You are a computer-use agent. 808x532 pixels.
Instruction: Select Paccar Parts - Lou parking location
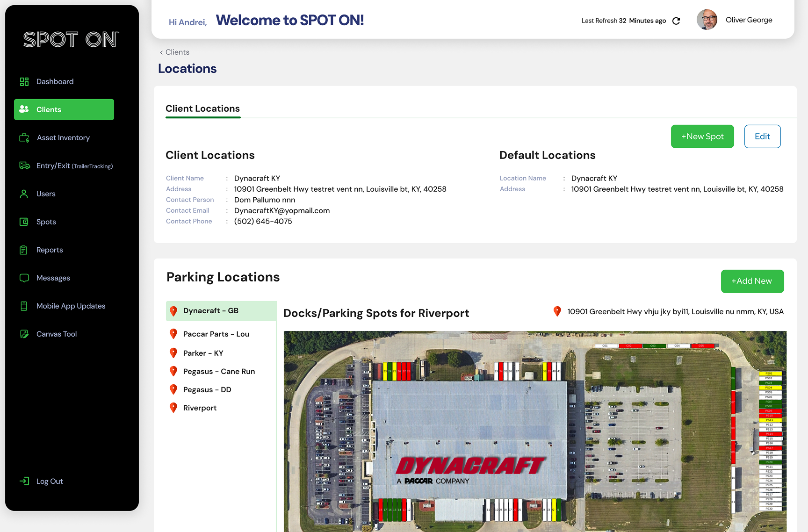216,334
